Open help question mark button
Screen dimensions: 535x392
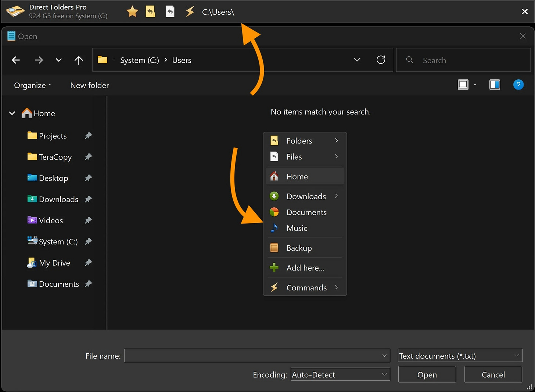tap(518, 85)
